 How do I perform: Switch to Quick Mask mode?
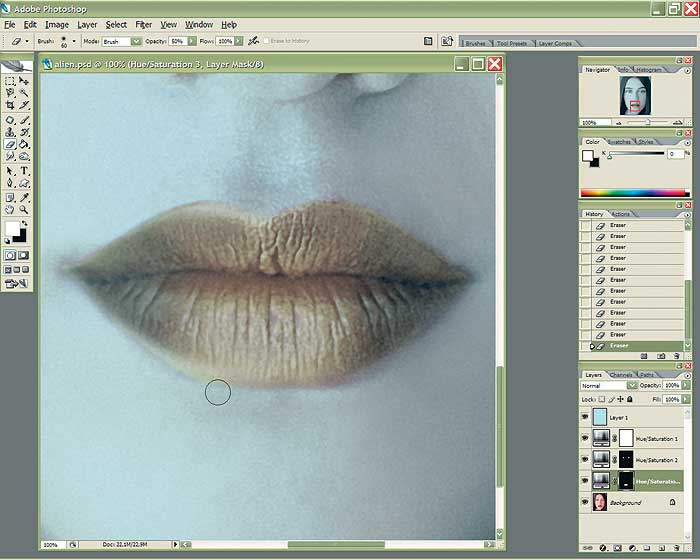[x=23, y=255]
